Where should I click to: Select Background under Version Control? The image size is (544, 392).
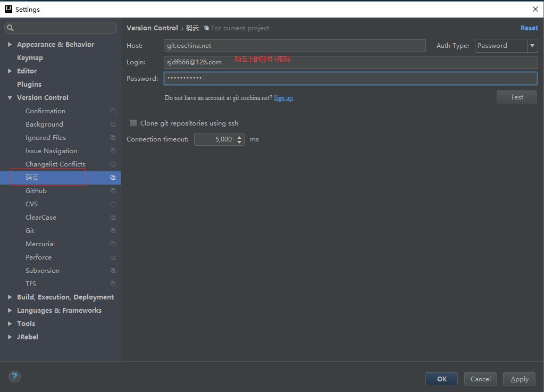45,124
